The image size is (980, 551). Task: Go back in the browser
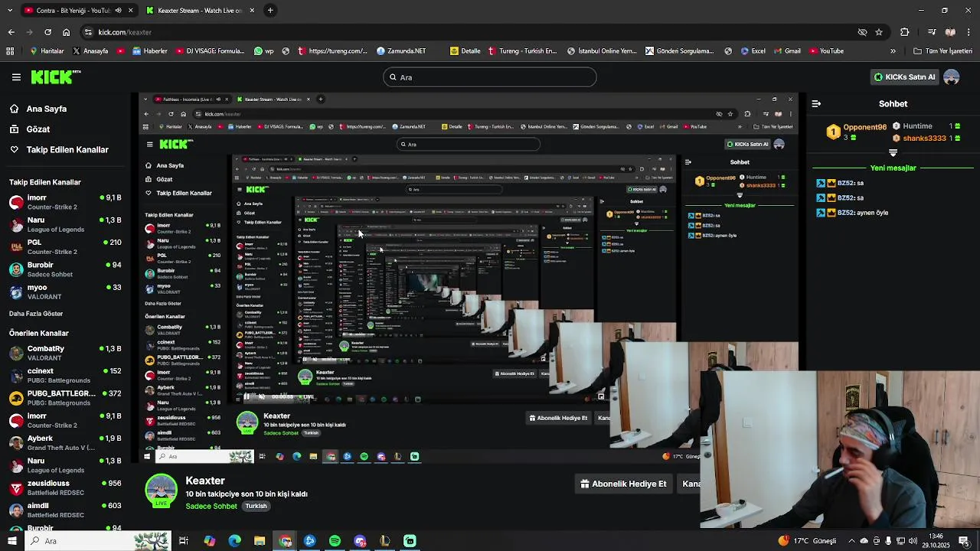click(x=11, y=32)
